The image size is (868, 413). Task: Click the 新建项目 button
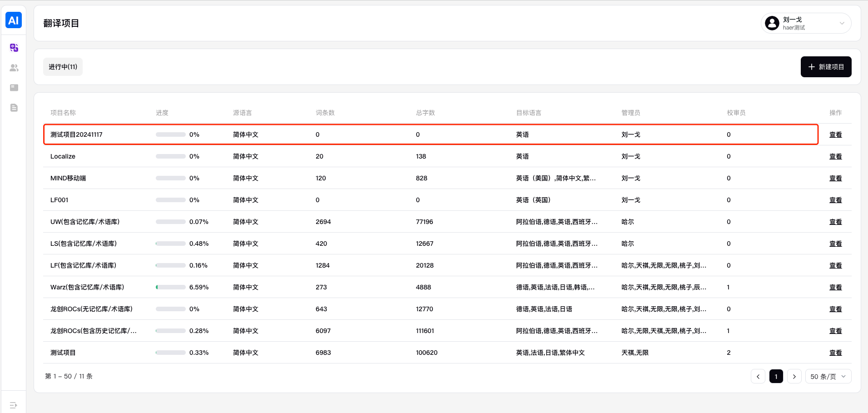pos(826,67)
